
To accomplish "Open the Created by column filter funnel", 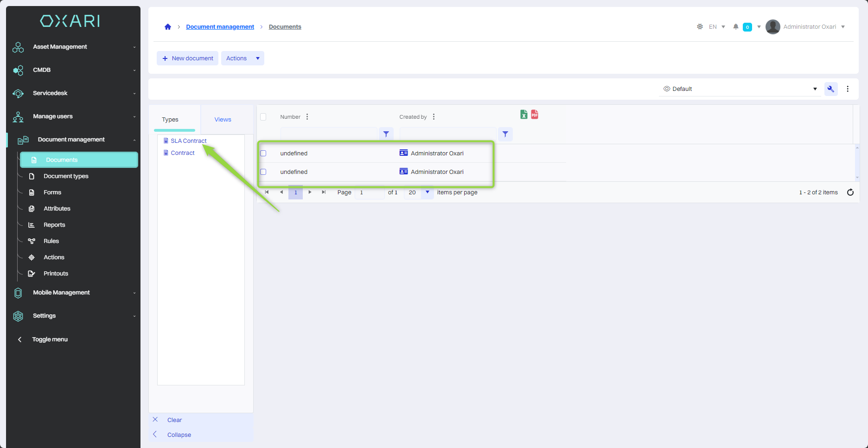I will click(x=505, y=134).
